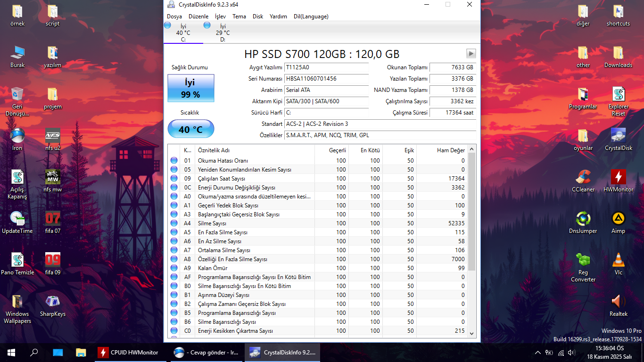Screen dimensions: 644x362
Task: Open Reg Converter desktop icon
Action: 583,267
